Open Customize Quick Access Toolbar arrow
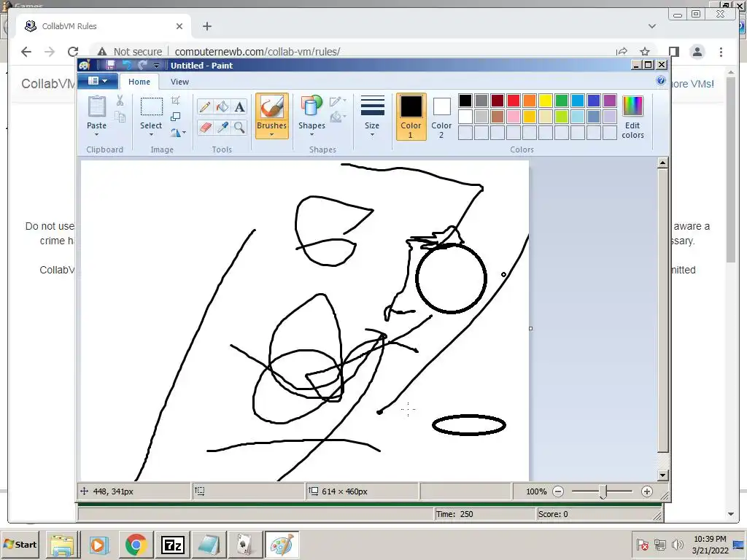This screenshot has height=560, width=747. (x=156, y=65)
